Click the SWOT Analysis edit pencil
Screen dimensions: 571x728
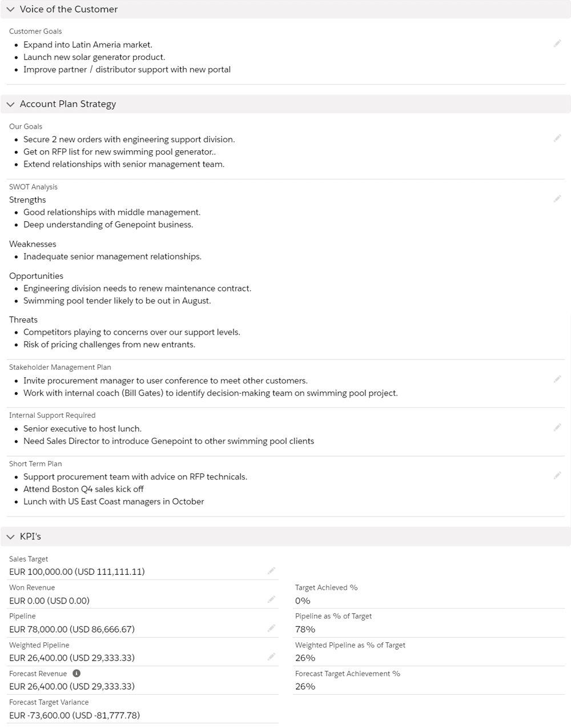557,199
